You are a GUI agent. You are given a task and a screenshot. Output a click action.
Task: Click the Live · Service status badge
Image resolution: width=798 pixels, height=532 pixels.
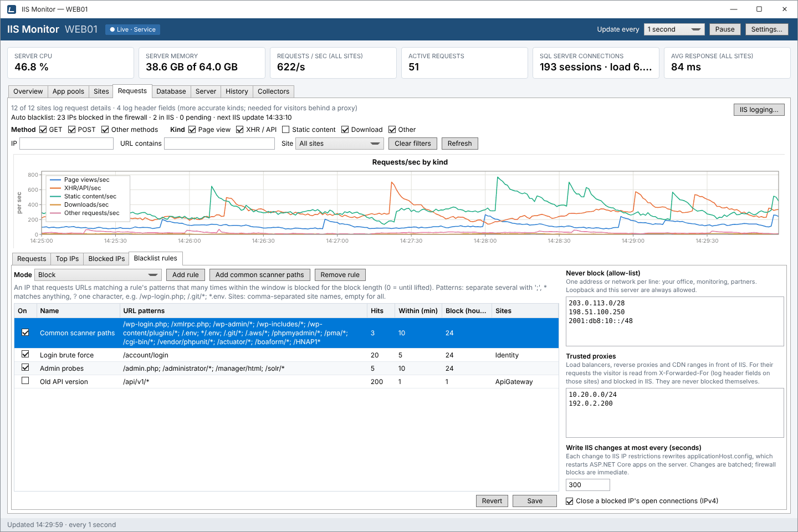click(133, 29)
